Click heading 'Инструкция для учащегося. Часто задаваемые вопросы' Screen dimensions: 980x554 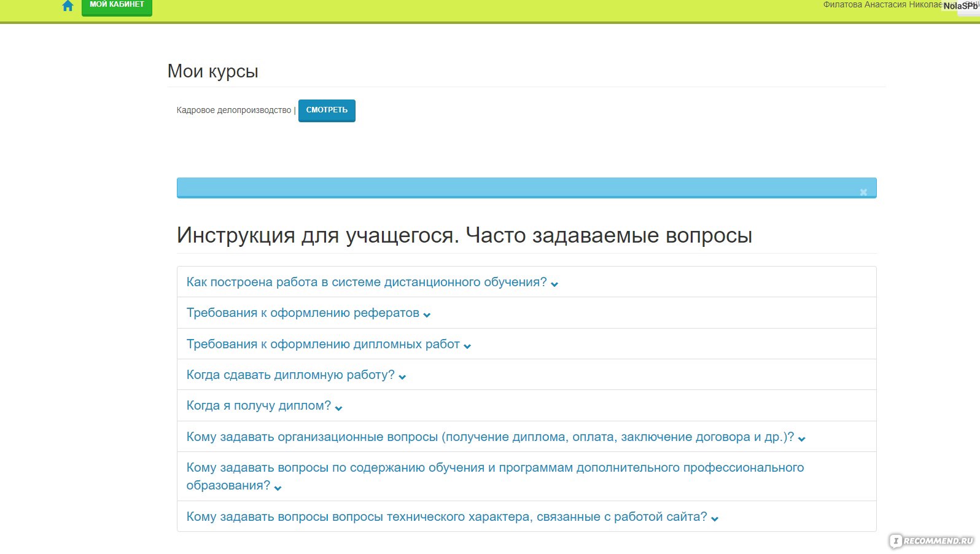(464, 235)
